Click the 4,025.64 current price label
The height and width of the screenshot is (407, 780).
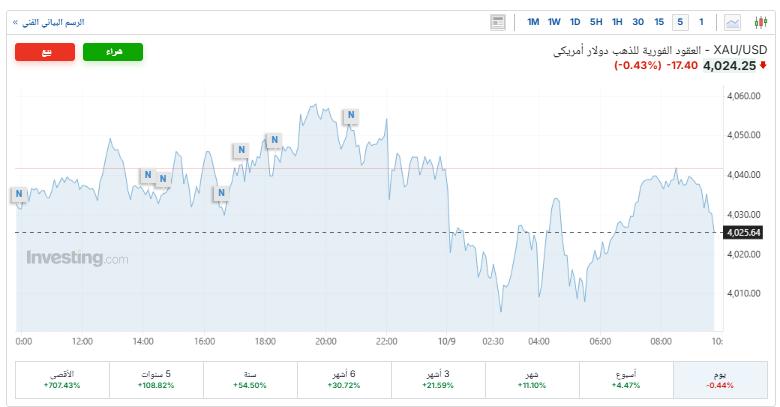pos(741,233)
